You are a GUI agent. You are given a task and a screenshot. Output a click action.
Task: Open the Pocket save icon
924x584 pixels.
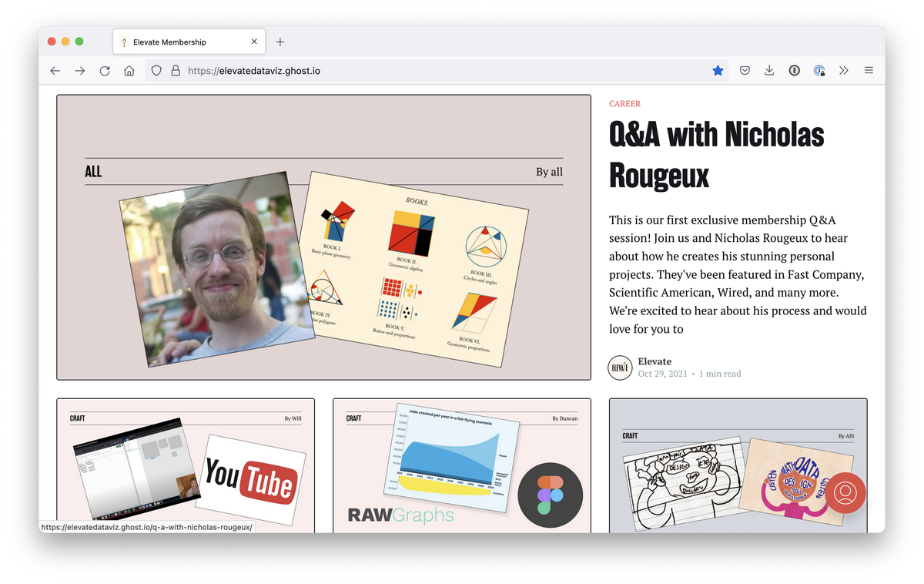[745, 71]
